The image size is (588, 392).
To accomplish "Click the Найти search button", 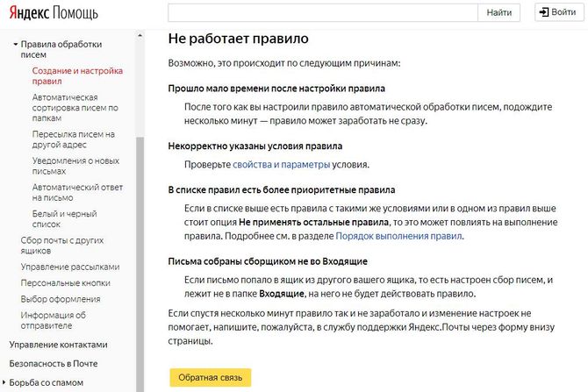I will (498, 12).
